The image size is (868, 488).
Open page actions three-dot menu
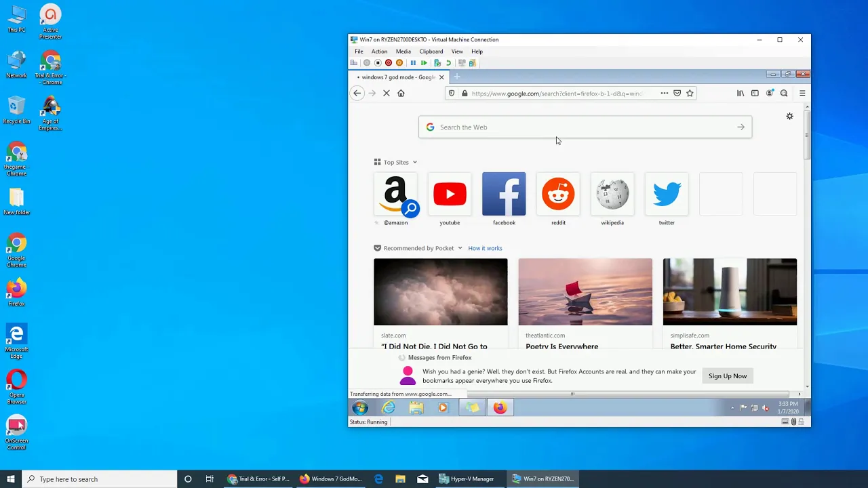[x=665, y=94]
